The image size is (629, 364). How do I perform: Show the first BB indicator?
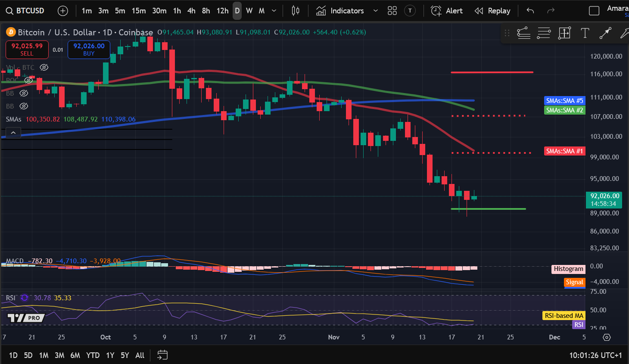coord(24,93)
